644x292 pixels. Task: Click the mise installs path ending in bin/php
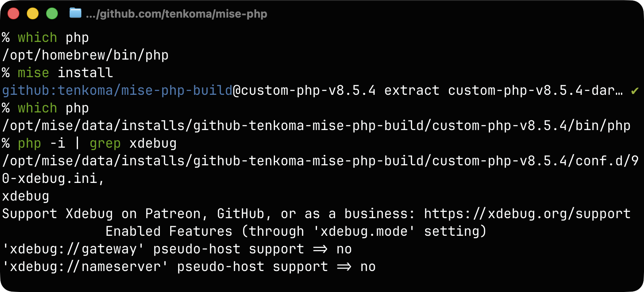point(316,125)
